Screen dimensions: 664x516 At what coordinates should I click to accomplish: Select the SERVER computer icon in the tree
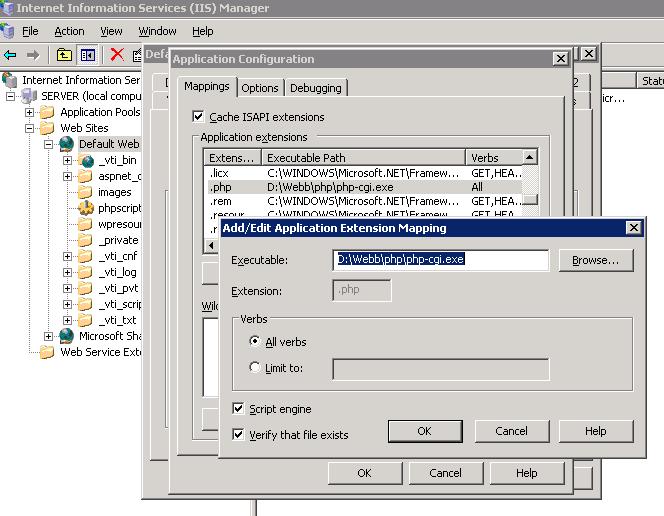coord(29,96)
